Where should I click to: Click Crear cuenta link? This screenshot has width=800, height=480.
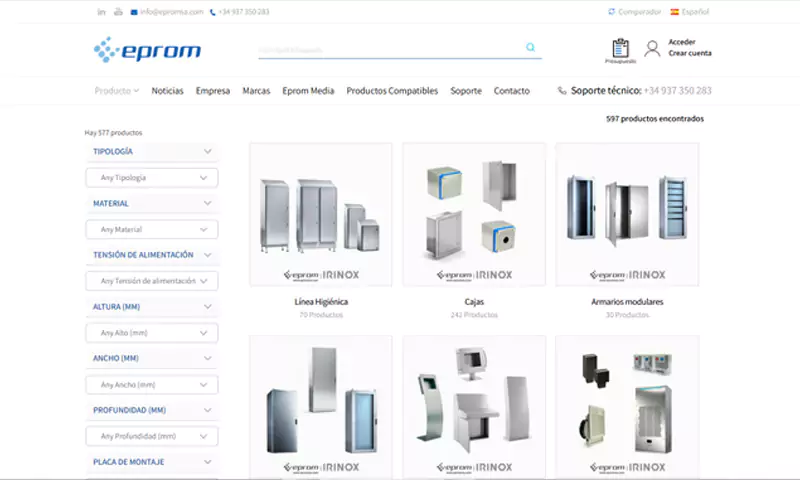[690, 53]
